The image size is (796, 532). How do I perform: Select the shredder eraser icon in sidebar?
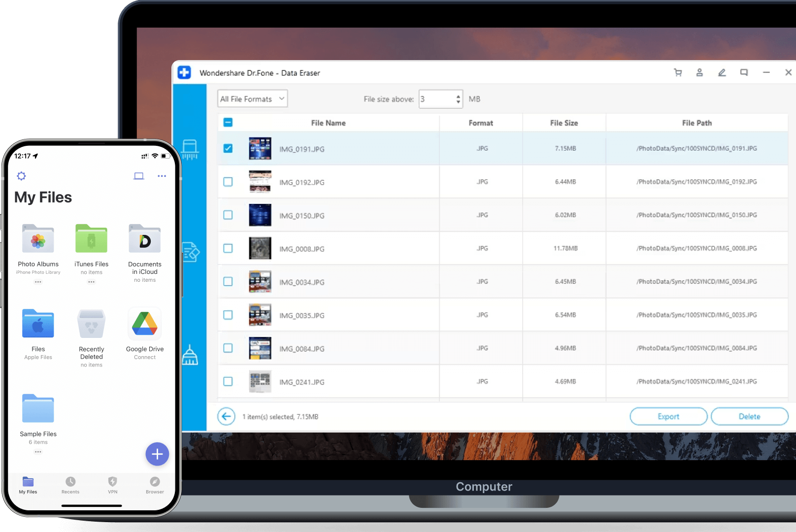tap(190, 149)
